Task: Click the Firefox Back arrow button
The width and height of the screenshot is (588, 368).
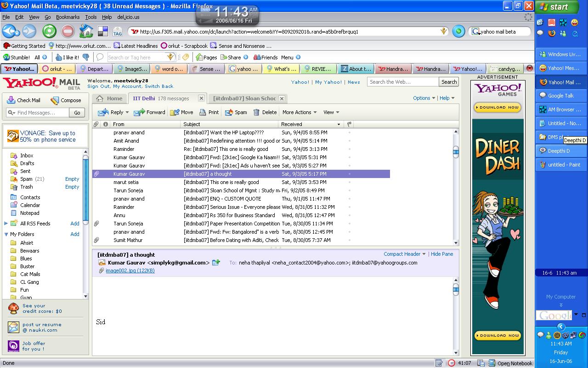Action: [8, 31]
